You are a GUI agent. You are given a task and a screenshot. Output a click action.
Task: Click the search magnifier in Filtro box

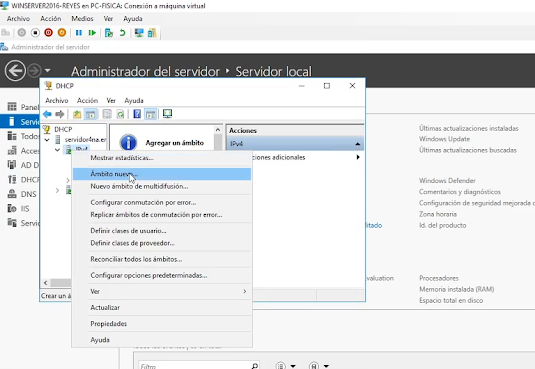255,366
